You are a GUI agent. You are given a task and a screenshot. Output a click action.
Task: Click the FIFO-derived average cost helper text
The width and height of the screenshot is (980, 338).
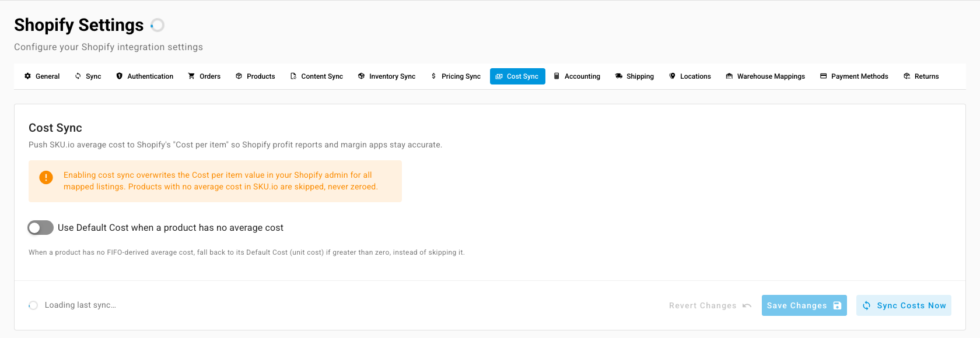click(x=247, y=252)
